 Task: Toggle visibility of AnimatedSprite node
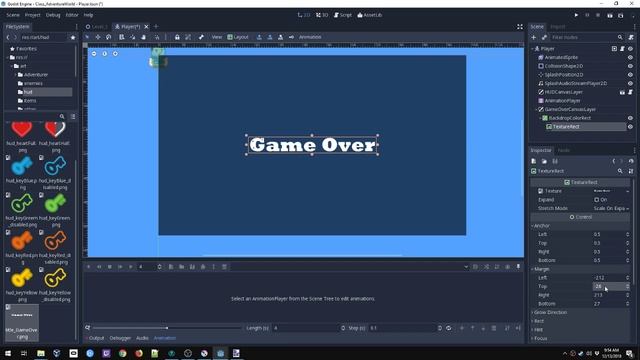630,58
